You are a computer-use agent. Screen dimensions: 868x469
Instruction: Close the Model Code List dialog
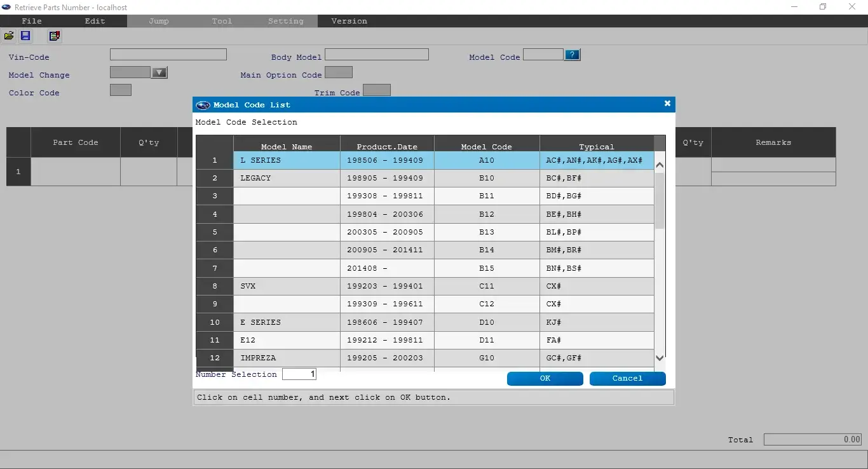tap(667, 104)
